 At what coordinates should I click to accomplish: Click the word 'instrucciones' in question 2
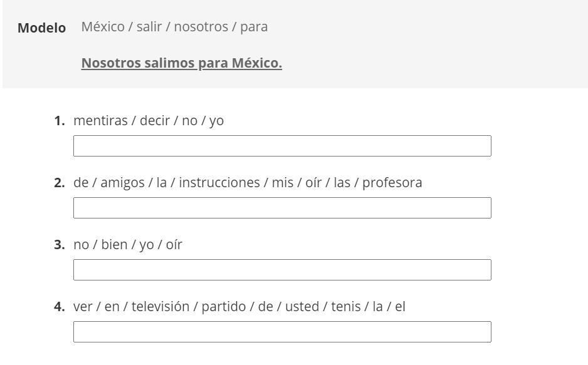tap(219, 183)
